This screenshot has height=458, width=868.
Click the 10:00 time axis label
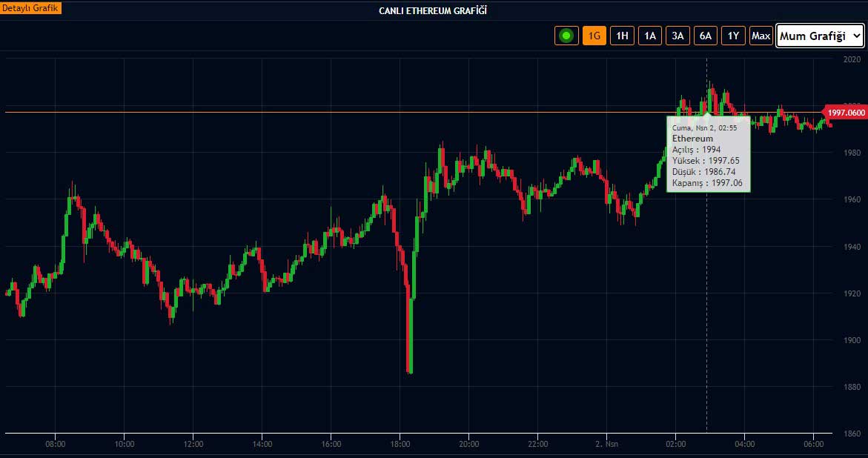pyautogui.click(x=124, y=444)
